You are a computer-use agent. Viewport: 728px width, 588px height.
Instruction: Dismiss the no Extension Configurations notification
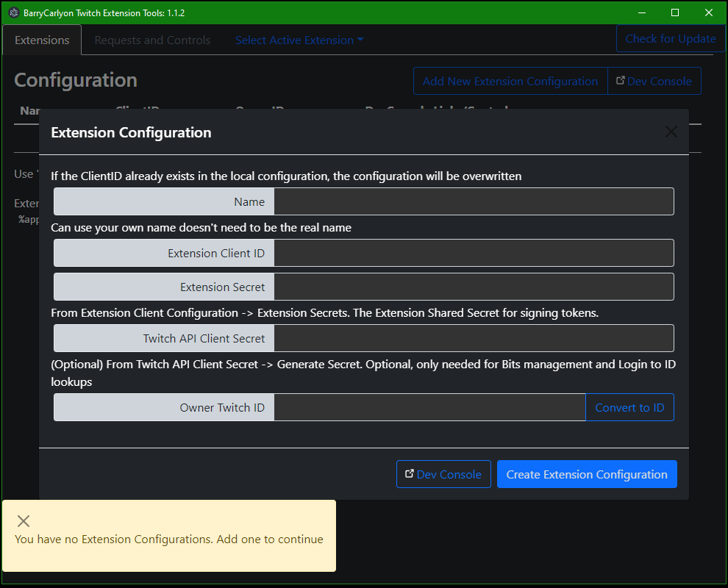(24, 520)
